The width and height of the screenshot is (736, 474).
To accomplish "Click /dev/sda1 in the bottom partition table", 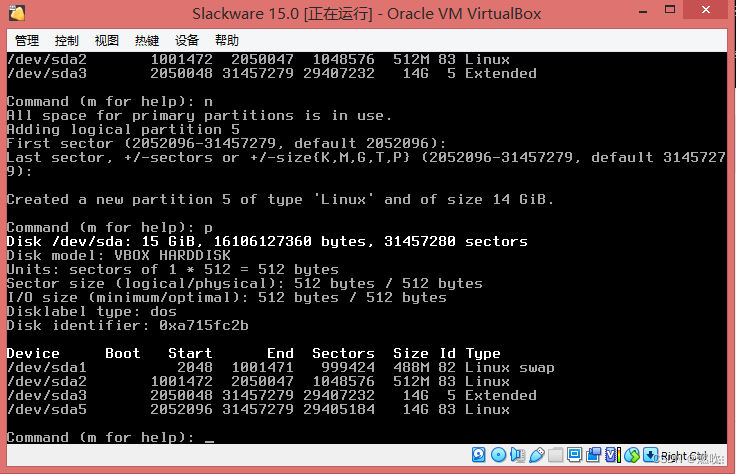I will pyautogui.click(x=46, y=367).
